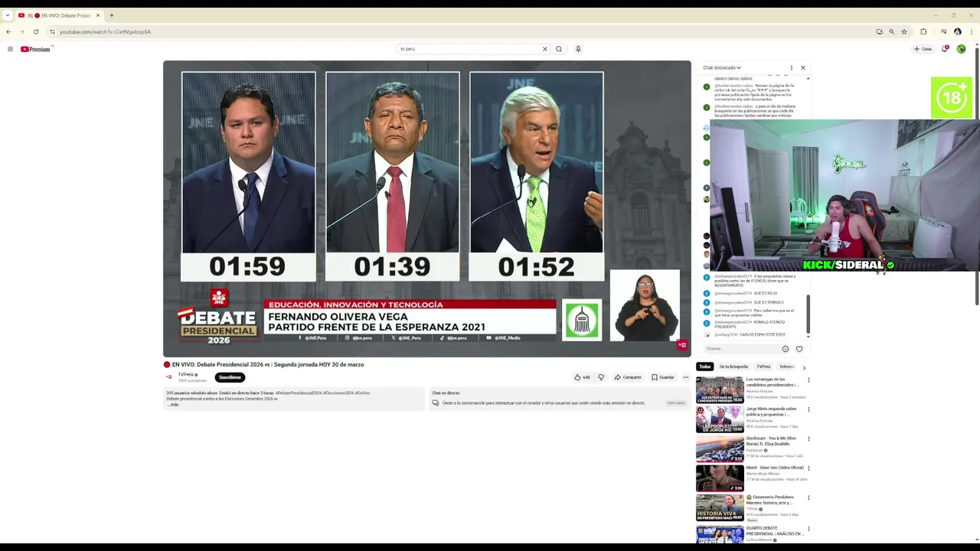980x551 pixels.
Task: Go to the YouTube Premium home logo
Action: click(x=35, y=49)
